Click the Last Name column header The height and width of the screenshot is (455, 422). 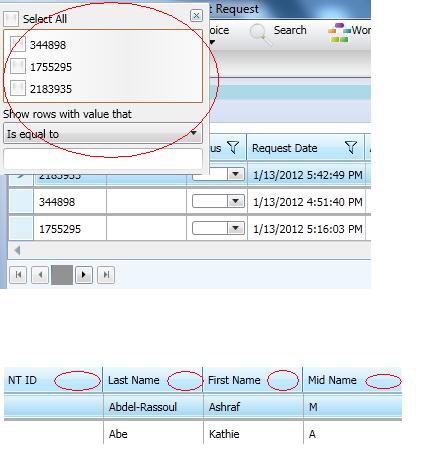(x=153, y=380)
